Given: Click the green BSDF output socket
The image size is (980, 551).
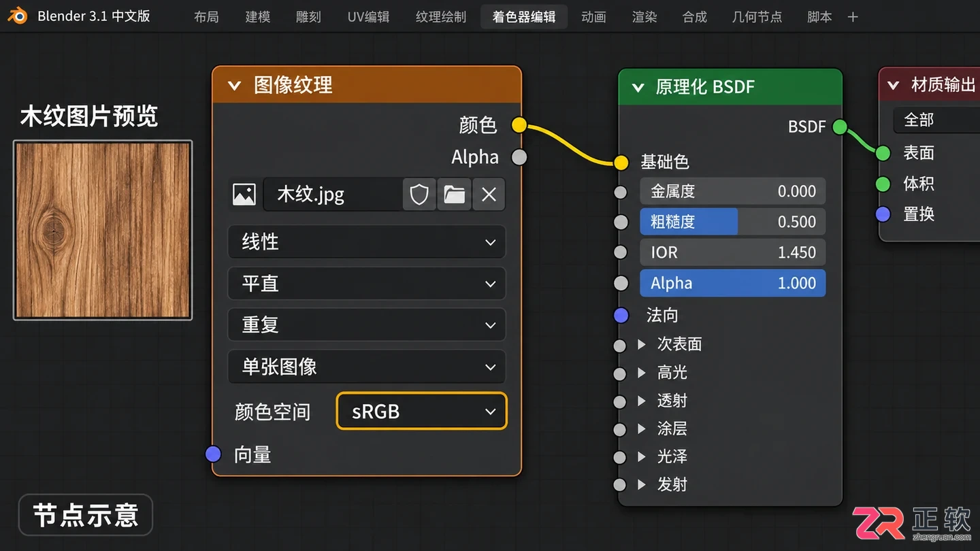Looking at the screenshot, I should pos(840,127).
